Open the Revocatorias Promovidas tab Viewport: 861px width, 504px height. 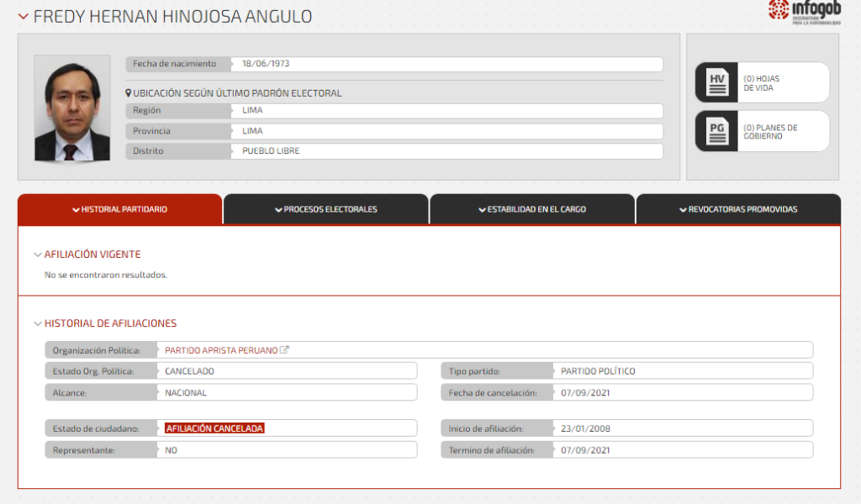click(737, 209)
